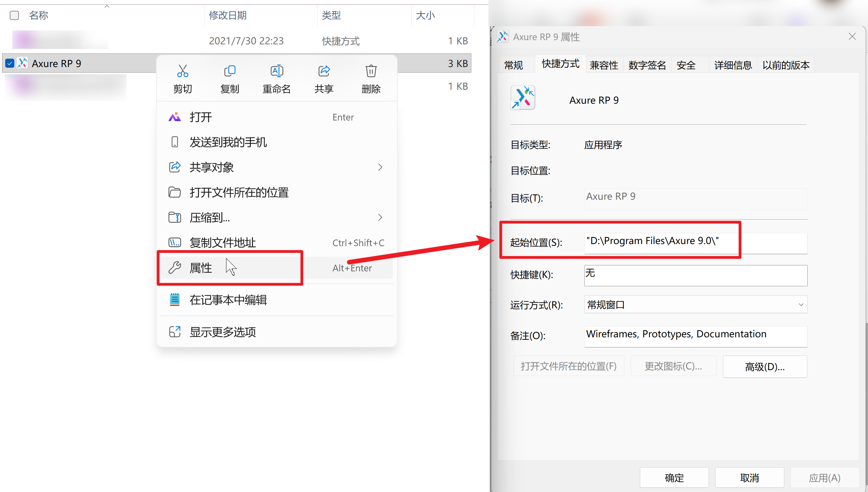Choose 打开文件所在的位置 in the context menu
The width and height of the screenshot is (868, 492).
(x=276, y=192)
